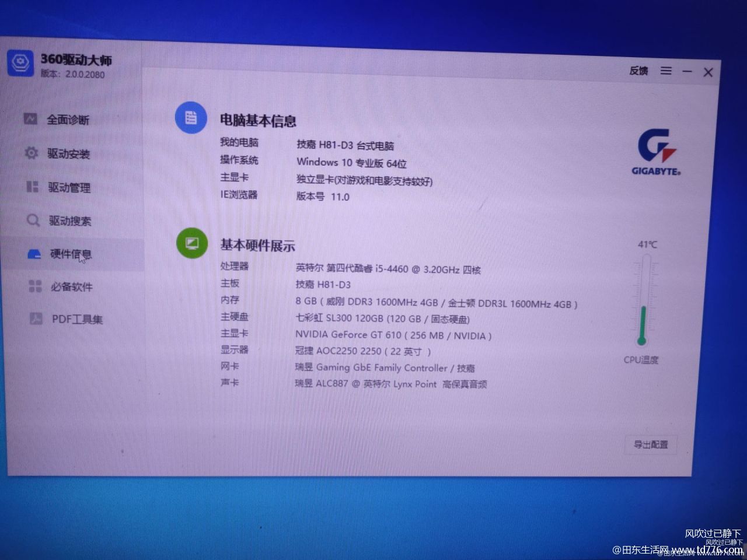Click the 41℃ temperature reading
747x560 pixels.
click(x=647, y=244)
